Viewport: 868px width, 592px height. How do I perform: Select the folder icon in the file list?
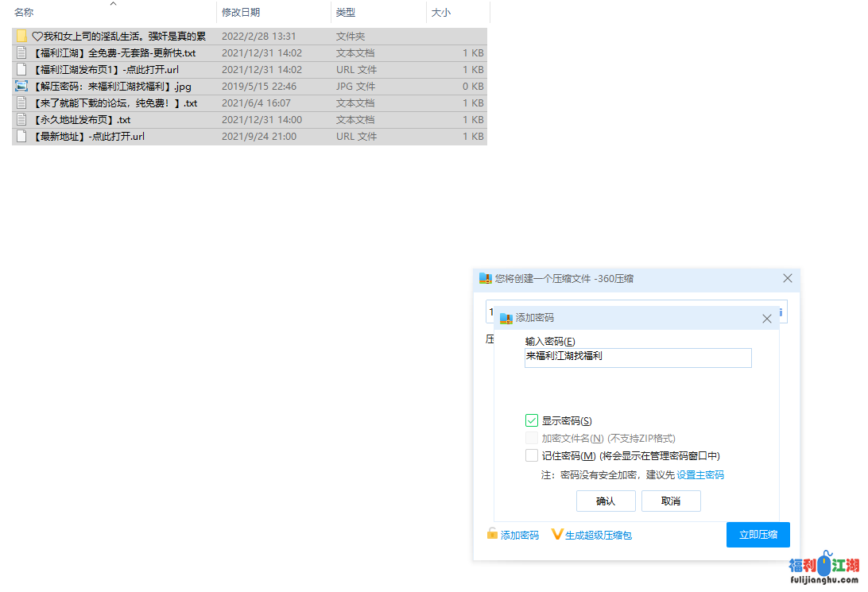tap(21, 37)
